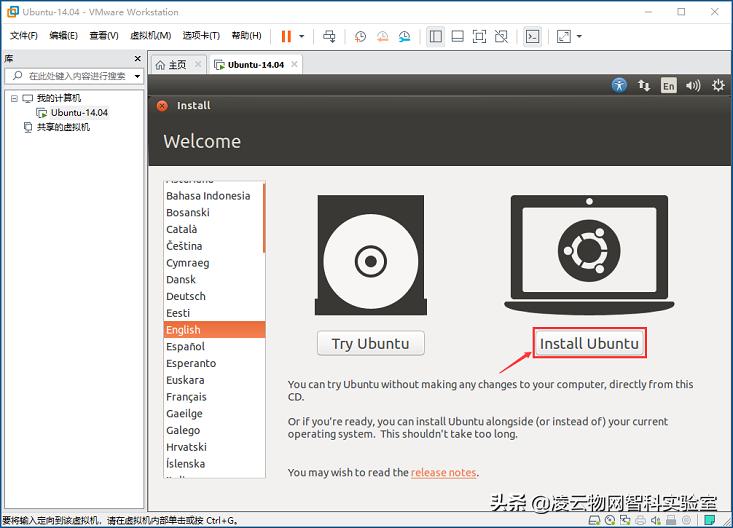The height and width of the screenshot is (528, 733).
Task: Close the 主页 tab
Action: [x=198, y=64]
